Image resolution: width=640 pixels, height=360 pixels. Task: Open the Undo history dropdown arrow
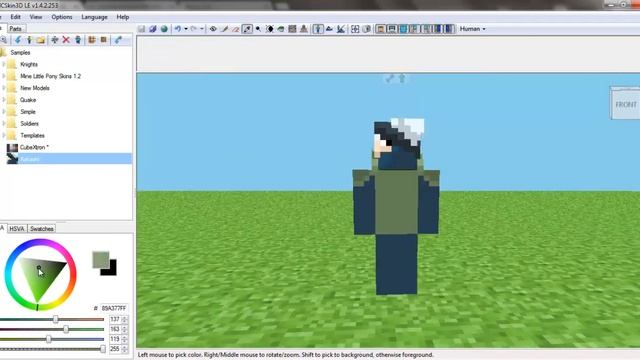(x=186, y=29)
